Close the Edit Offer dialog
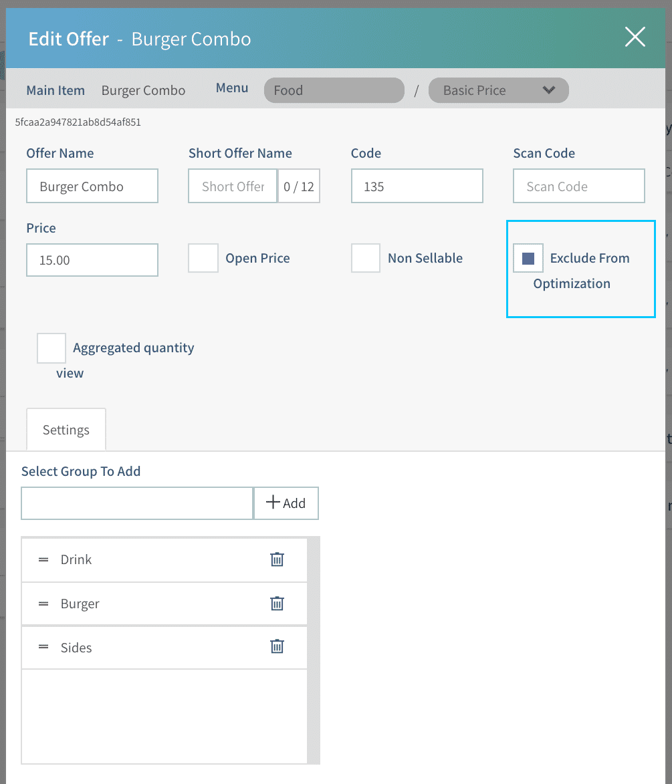This screenshot has height=784, width=672. coord(635,37)
